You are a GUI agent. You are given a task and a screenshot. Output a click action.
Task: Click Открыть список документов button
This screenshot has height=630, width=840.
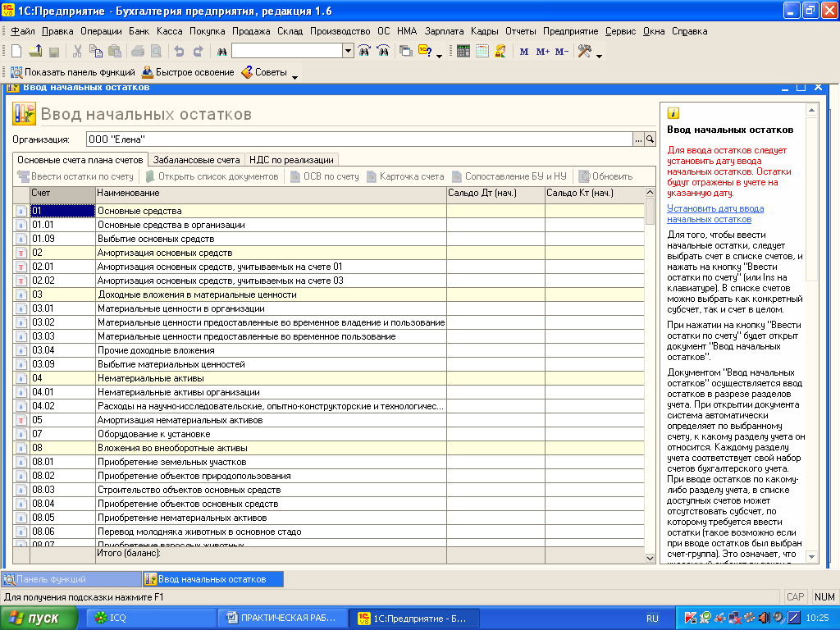click(212, 176)
